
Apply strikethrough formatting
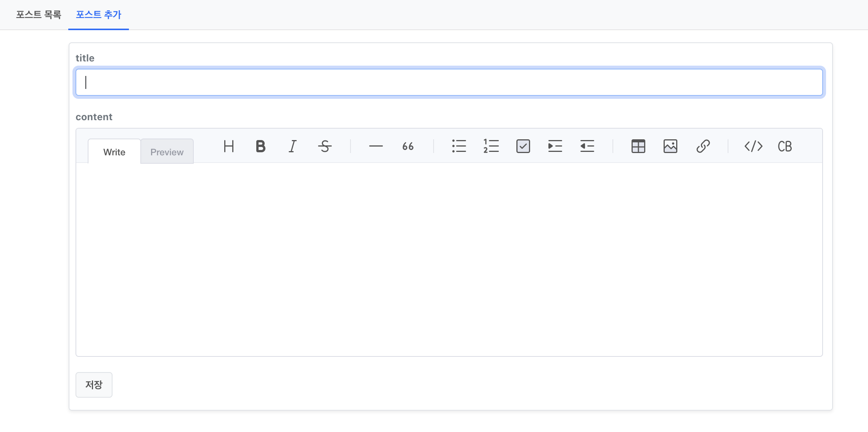325,146
